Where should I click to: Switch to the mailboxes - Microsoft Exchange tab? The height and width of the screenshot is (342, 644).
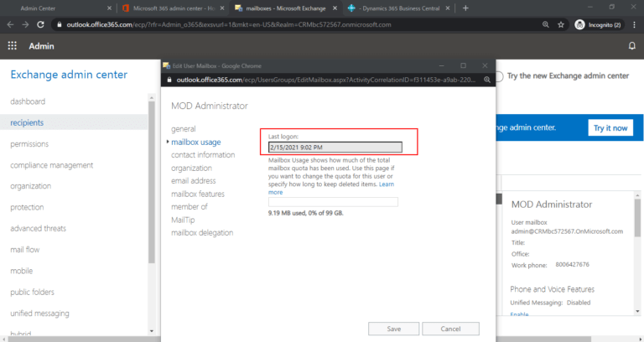(286, 8)
